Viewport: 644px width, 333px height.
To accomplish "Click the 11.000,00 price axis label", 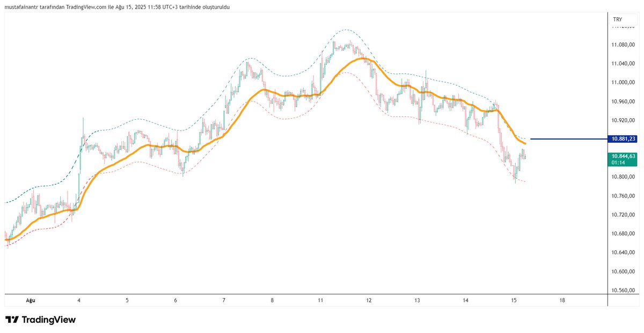I will pyautogui.click(x=623, y=82).
